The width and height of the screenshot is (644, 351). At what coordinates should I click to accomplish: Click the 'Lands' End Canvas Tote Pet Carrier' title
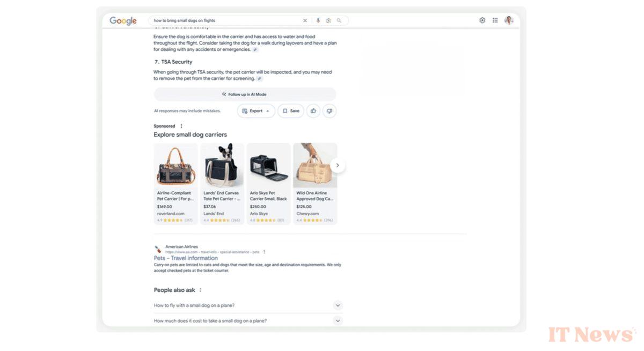[x=222, y=195]
